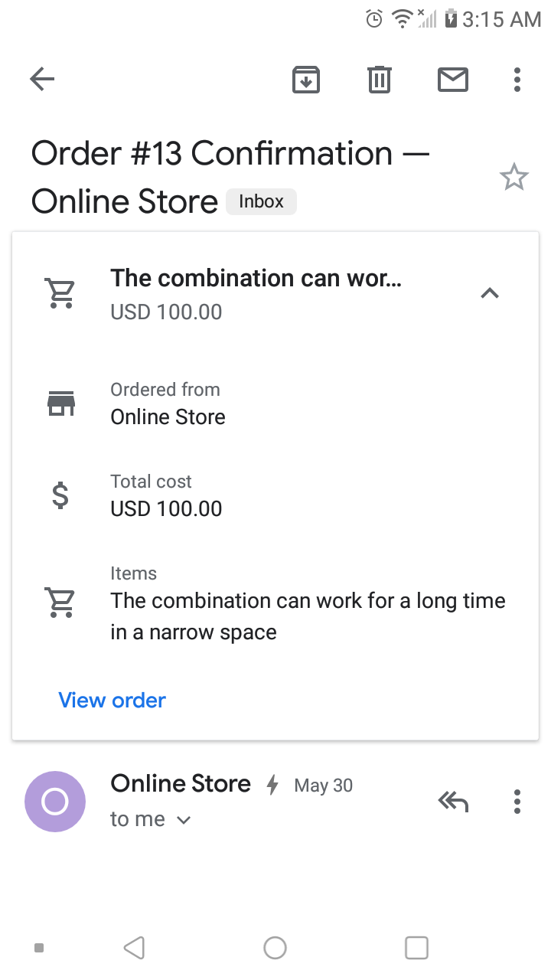Tap the storefront icon beside Ordered from
The width and height of the screenshot is (551, 980).
pyautogui.click(x=61, y=403)
